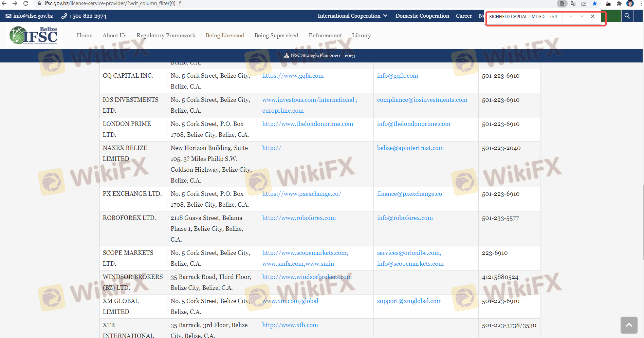Go to next find result
Screen dimensions: 644x338
click(x=582, y=16)
